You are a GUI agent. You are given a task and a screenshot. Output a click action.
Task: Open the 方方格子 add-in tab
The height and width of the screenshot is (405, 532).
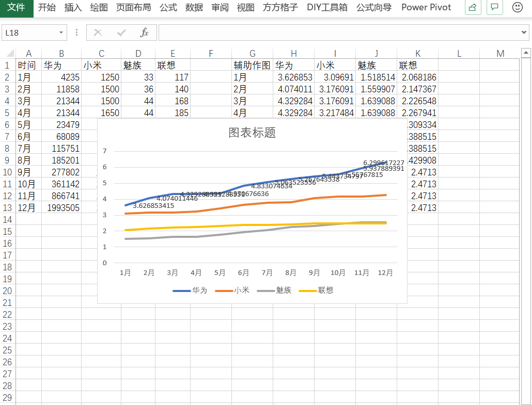coord(280,7)
